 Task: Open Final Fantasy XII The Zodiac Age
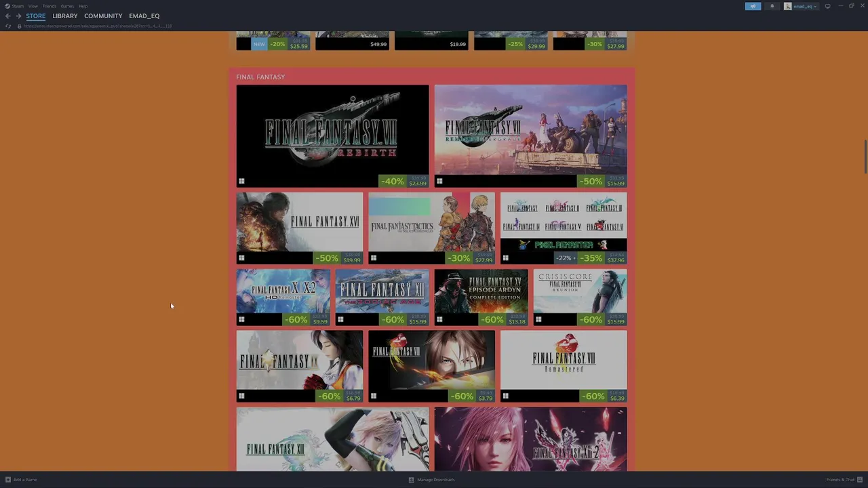[382, 298]
